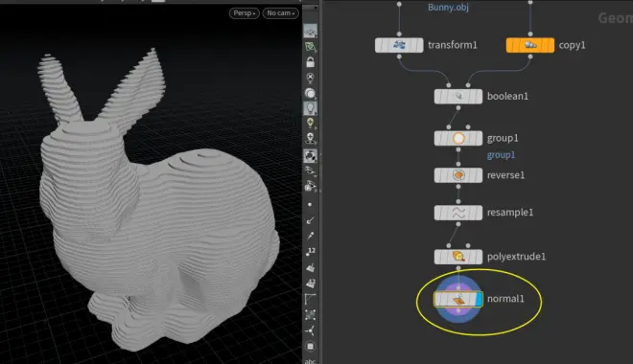Select the crossed-out bulb no-lighting icon
This screenshot has height=364, width=633.
tap(310, 78)
